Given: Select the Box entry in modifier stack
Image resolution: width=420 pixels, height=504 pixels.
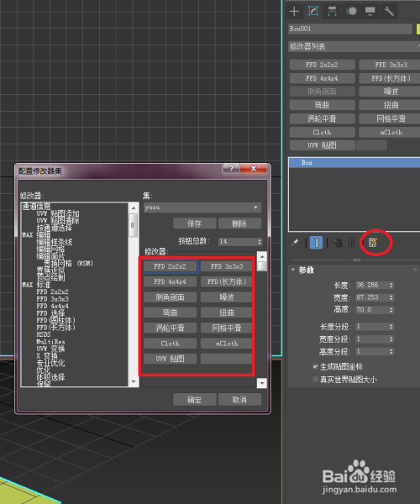Looking at the screenshot, I should pos(354,163).
